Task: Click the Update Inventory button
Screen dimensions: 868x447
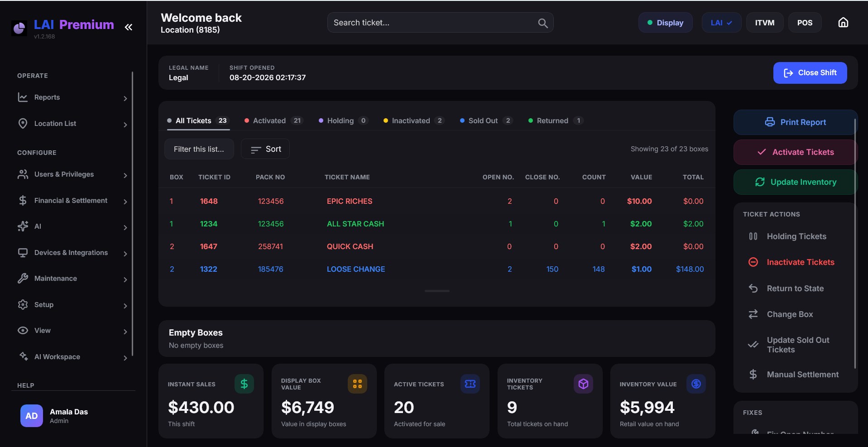Action: coord(795,182)
